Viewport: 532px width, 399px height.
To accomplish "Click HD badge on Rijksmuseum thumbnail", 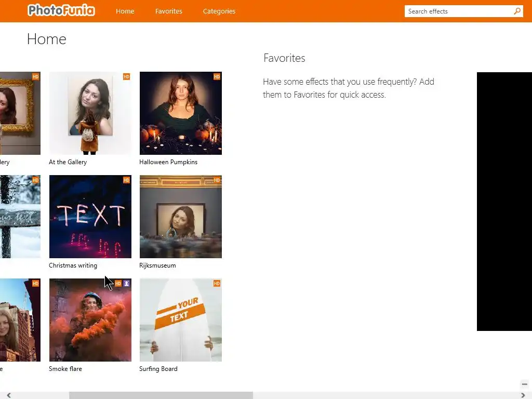I will [217, 180].
